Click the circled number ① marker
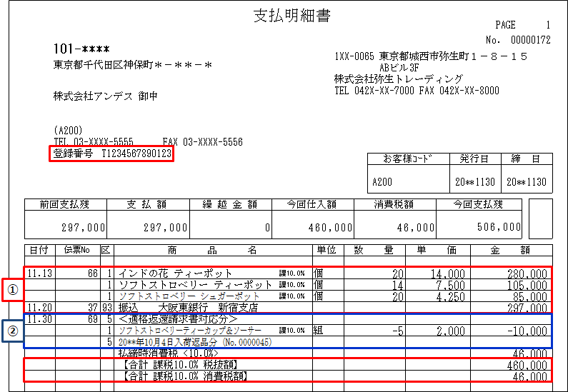The image size is (568, 392). click(11, 289)
